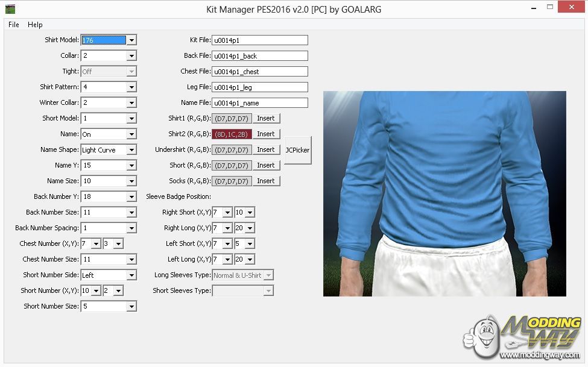The image size is (588, 367).
Task: Expand Right Short Y position dropdown
Action: [250, 213]
